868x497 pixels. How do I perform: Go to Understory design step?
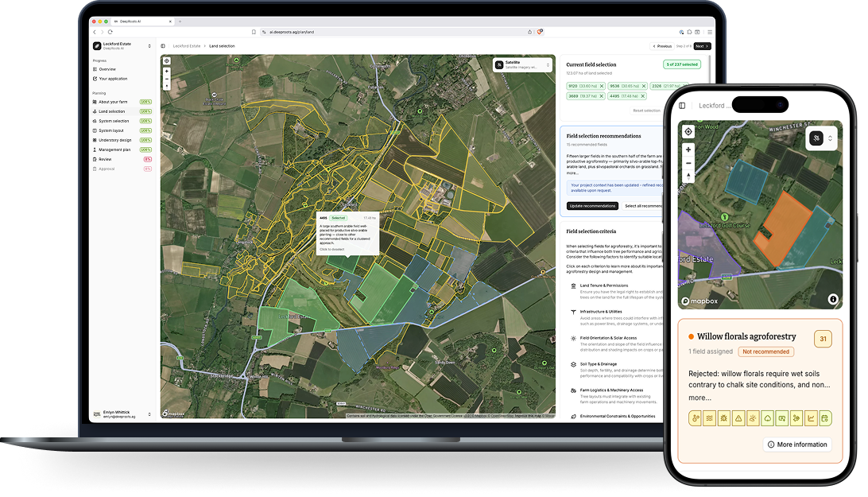click(122, 140)
